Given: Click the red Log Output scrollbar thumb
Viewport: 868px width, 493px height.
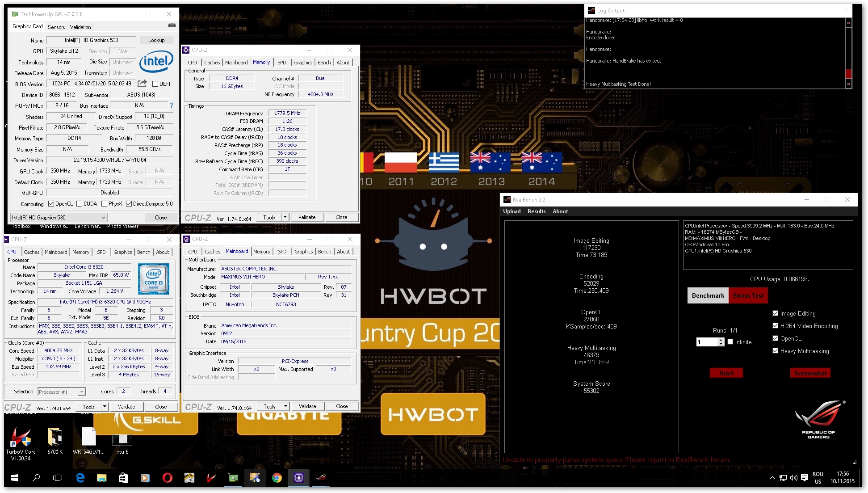Looking at the screenshot, I should [848, 74].
